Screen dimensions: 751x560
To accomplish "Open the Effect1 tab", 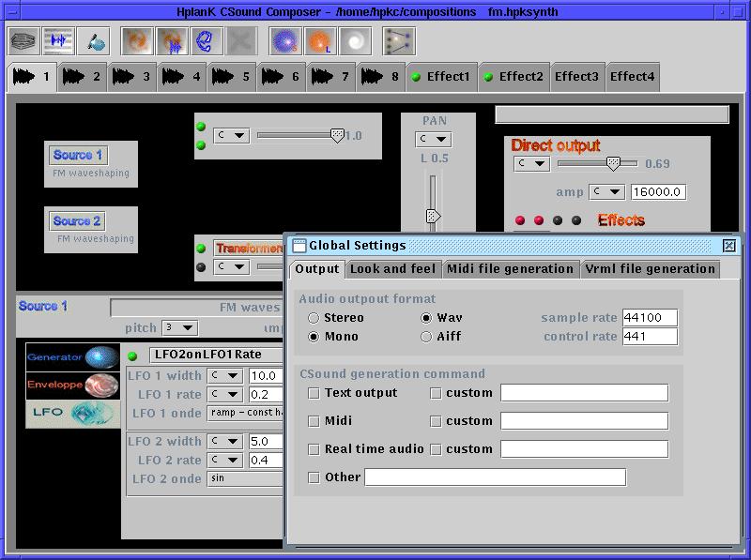I will 441,77.
